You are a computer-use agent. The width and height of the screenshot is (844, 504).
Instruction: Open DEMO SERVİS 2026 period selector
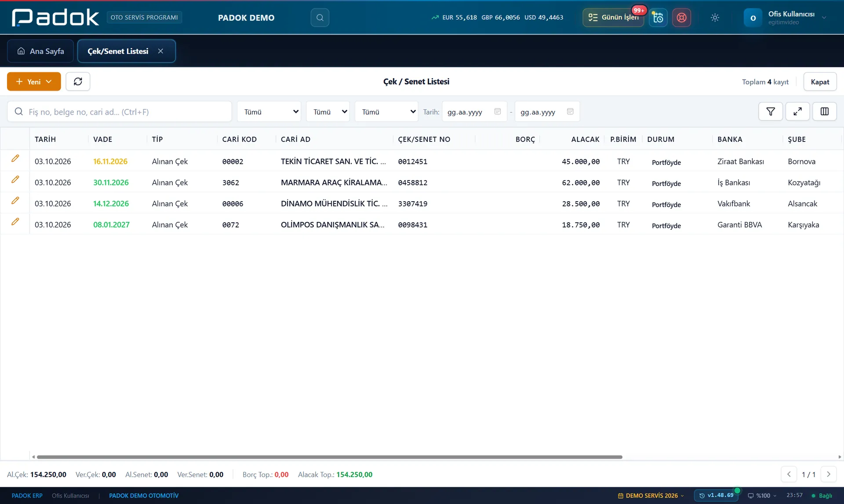pyautogui.click(x=651, y=496)
